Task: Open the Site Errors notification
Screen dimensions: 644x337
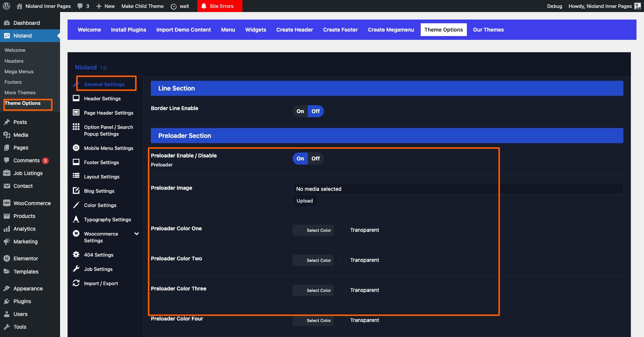Action: click(220, 6)
